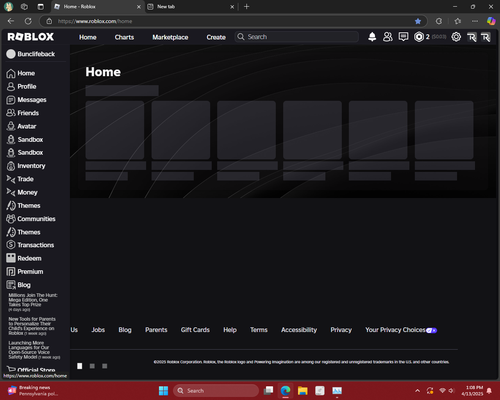Click the Roblox Search field

(x=297, y=37)
